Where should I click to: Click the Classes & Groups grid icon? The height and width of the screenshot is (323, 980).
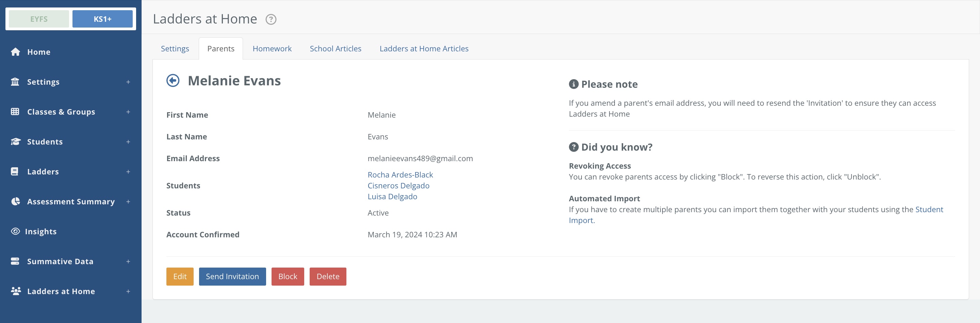[x=15, y=112]
